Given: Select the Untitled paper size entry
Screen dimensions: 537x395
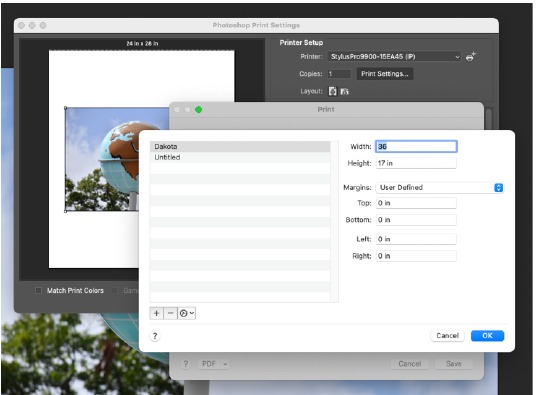Looking at the screenshot, I should (240, 157).
